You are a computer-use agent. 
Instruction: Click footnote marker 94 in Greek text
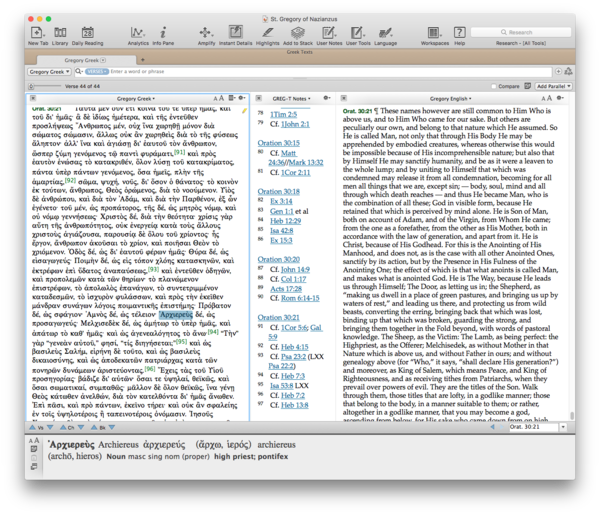pyautogui.click(x=213, y=332)
